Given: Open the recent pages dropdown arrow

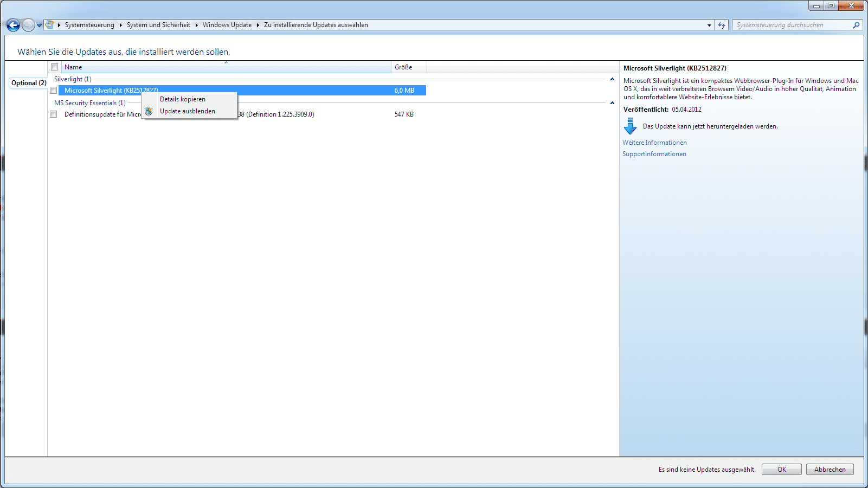Looking at the screenshot, I should click(x=39, y=25).
